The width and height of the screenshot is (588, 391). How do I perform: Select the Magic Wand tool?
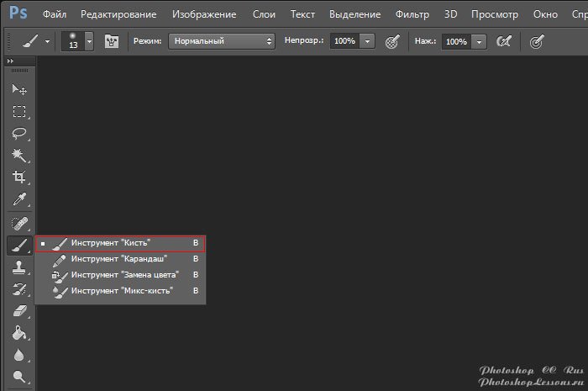pos(18,156)
